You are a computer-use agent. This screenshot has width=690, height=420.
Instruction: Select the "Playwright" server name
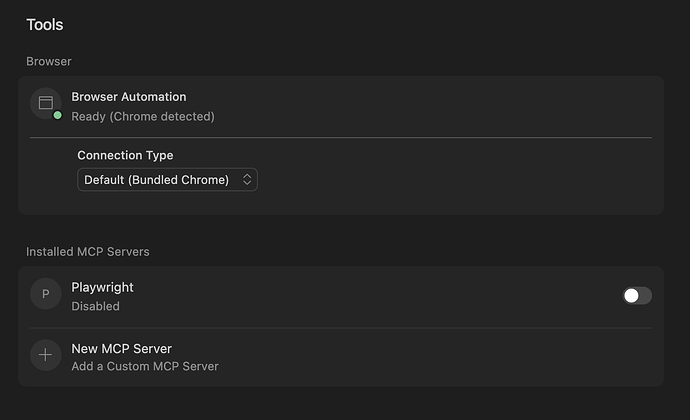(x=102, y=287)
